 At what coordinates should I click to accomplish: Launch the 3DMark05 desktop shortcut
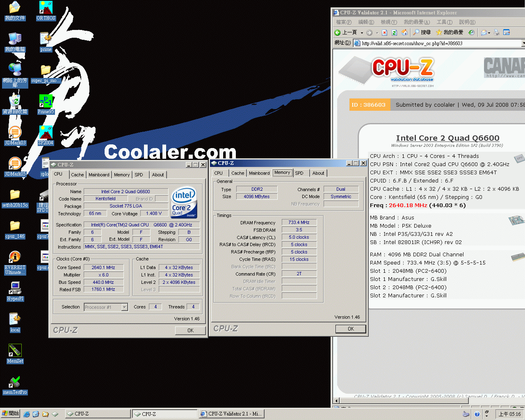(15, 167)
